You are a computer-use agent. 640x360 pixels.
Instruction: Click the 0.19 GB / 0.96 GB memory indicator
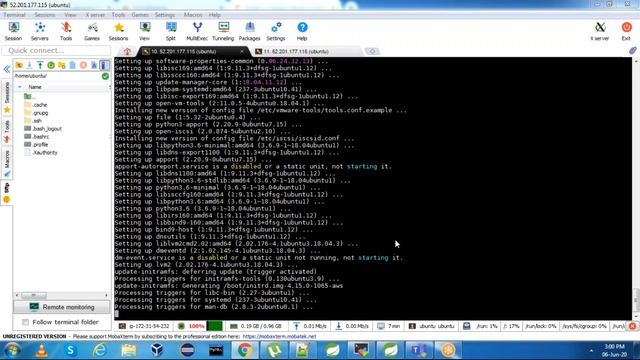256,326
